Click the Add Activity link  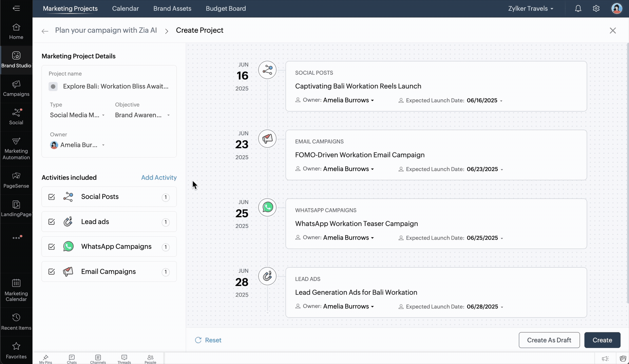159,177
